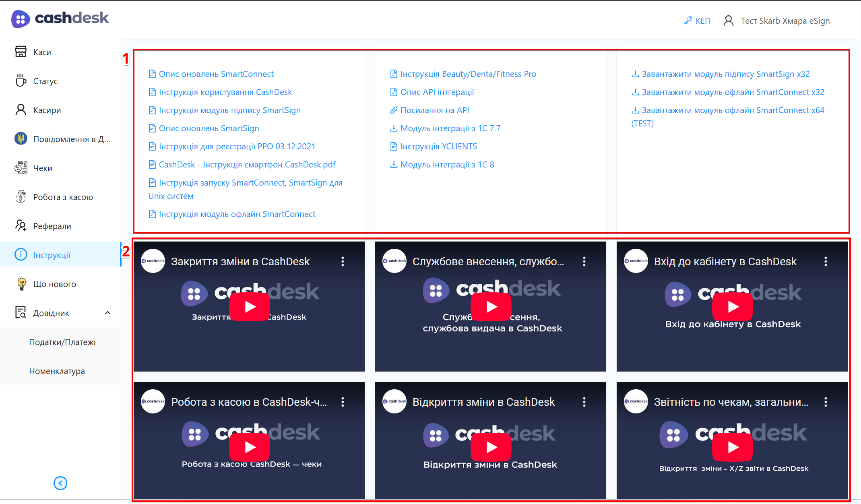This screenshot has height=504, width=861.
Task: Click the Каси store icon in sidebar
Action: 21,52
